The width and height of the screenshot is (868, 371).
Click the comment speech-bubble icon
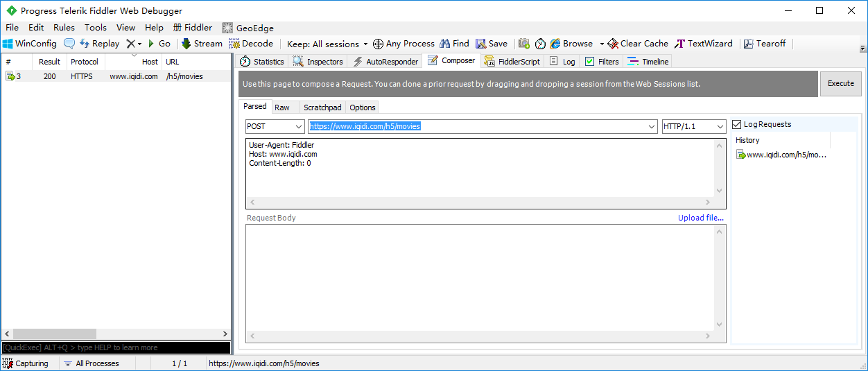pos(69,44)
